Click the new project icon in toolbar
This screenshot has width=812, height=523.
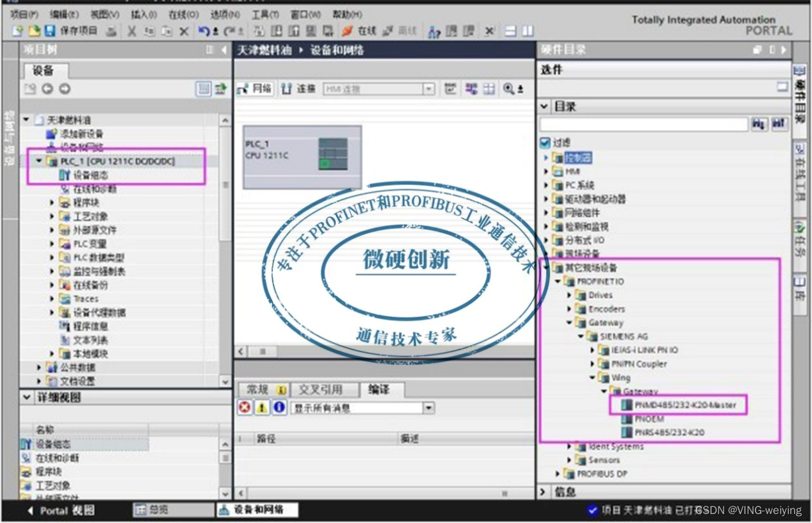click(17, 31)
